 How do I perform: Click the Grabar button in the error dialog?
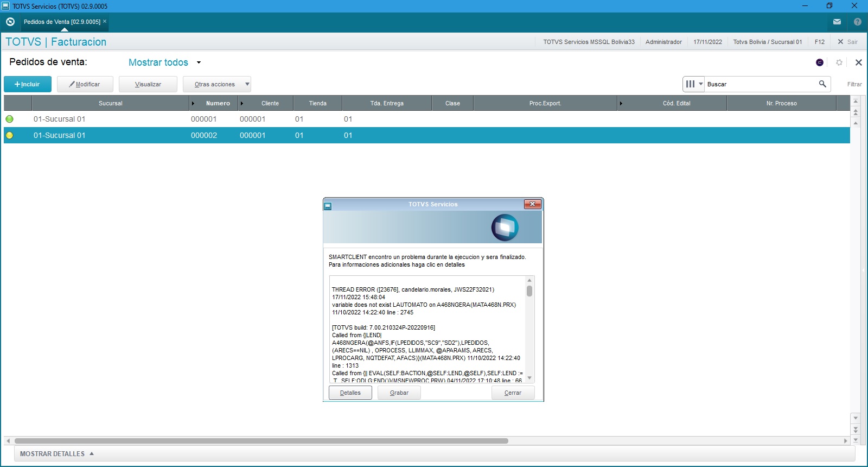point(399,393)
